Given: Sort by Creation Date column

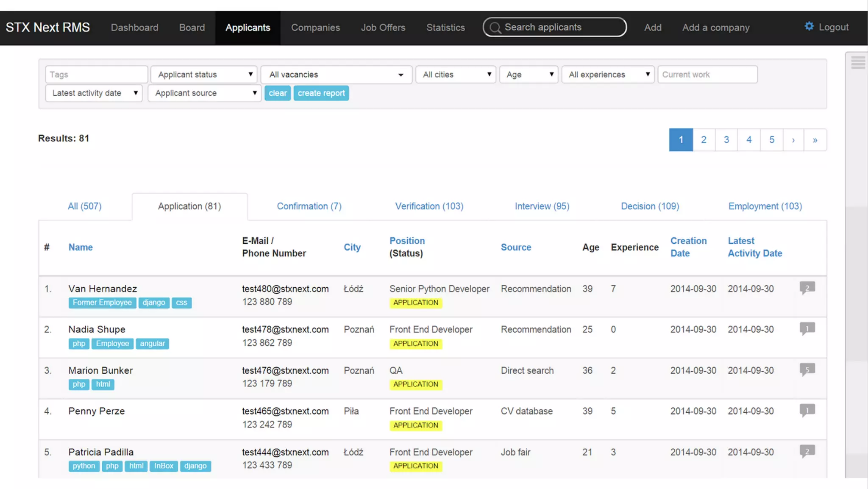Looking at the screenshot, I should pos(688,247).
